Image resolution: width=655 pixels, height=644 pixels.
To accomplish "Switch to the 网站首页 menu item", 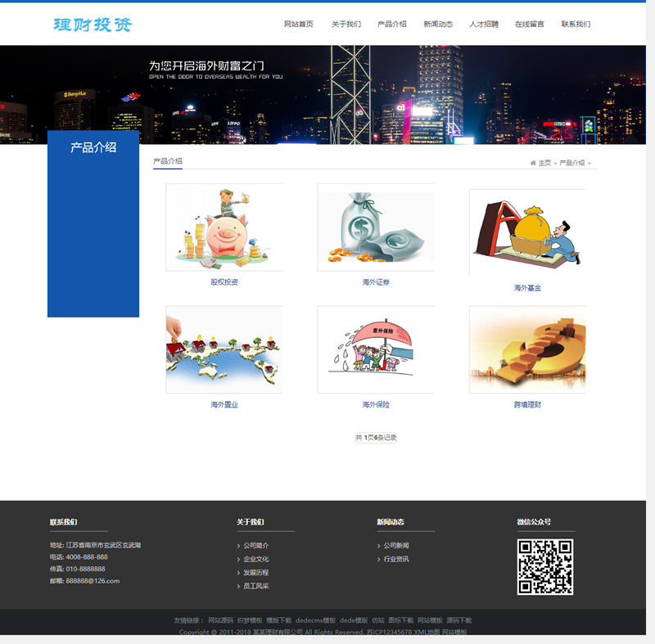I will [298, 25].
